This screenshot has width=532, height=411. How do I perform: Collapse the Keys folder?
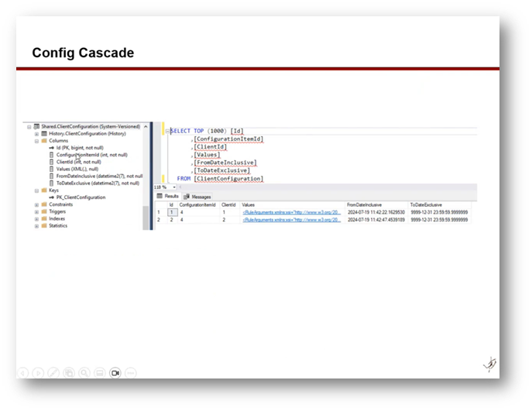pos(36,190)
